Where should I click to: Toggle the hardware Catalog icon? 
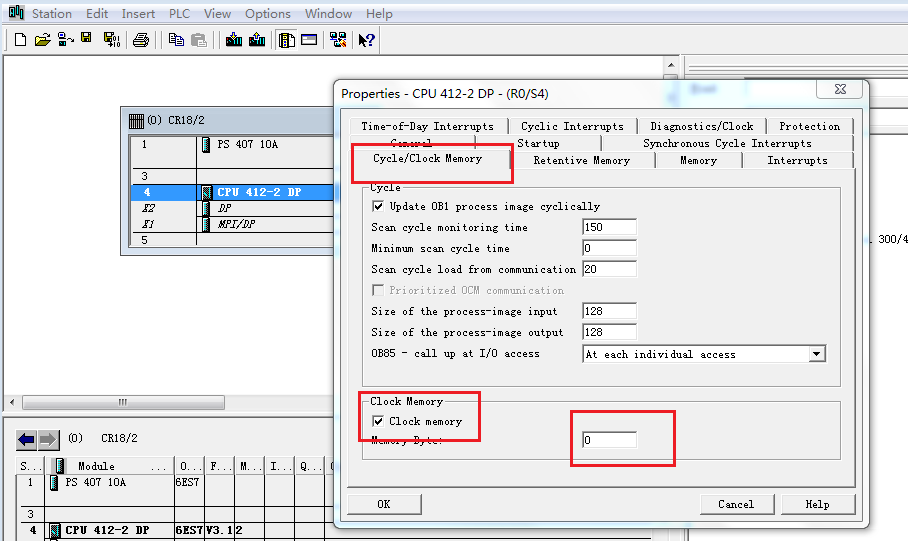[287, 39]
